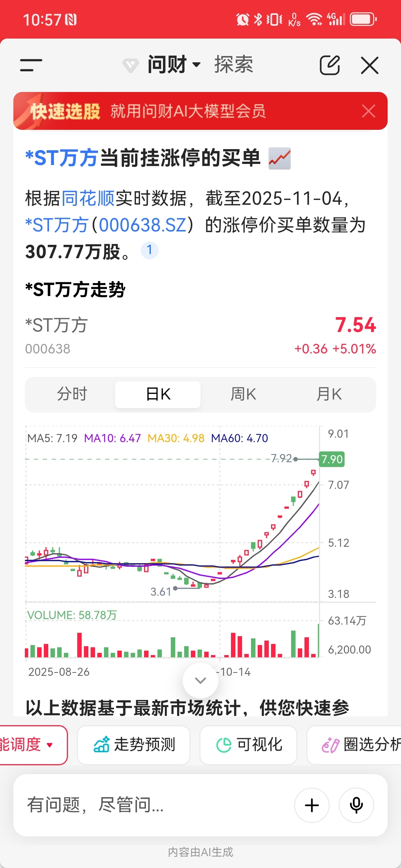Open the 同花顺 hyperlink
The image size is (401, 868).
(88, 198)
